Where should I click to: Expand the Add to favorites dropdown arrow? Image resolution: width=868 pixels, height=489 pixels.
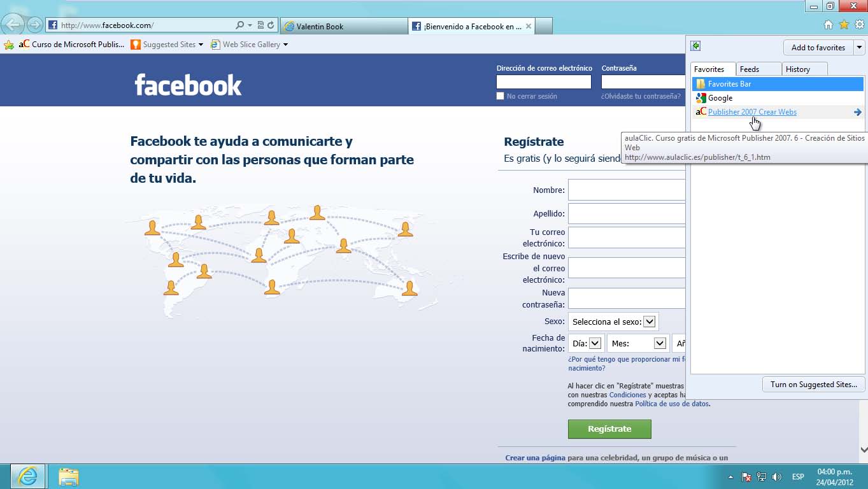(858, 48)
